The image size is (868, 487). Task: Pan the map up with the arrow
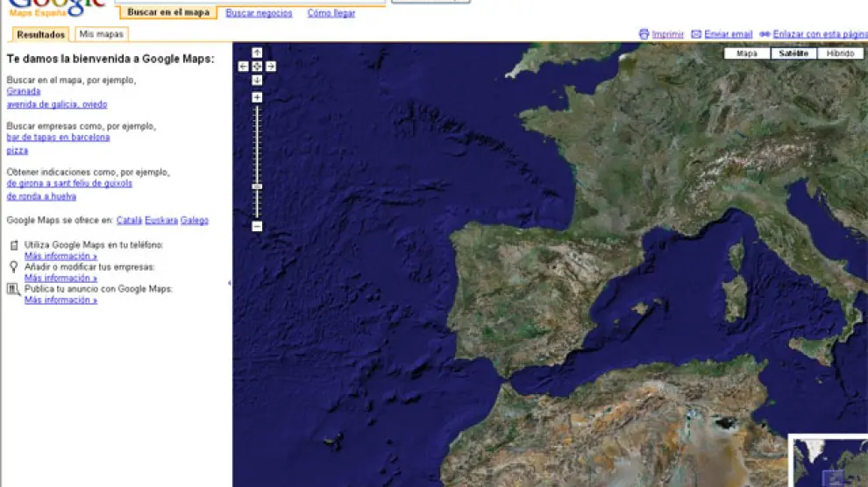pos(257,53)
